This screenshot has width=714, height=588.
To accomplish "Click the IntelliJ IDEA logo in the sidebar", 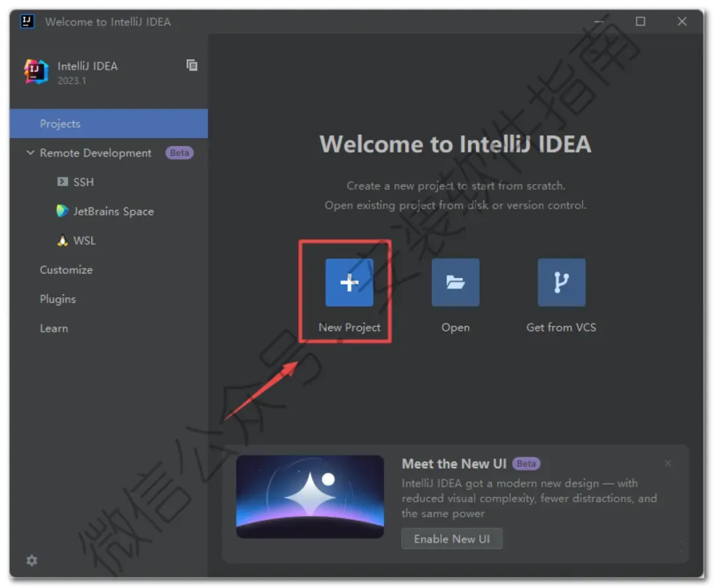I will coord(36,72).
